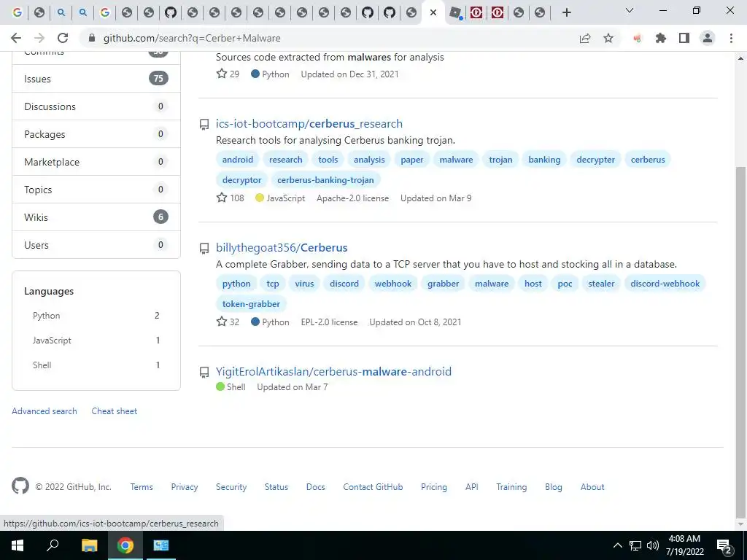
Task: Open the Advanced search link
Action: coord(44,411)
